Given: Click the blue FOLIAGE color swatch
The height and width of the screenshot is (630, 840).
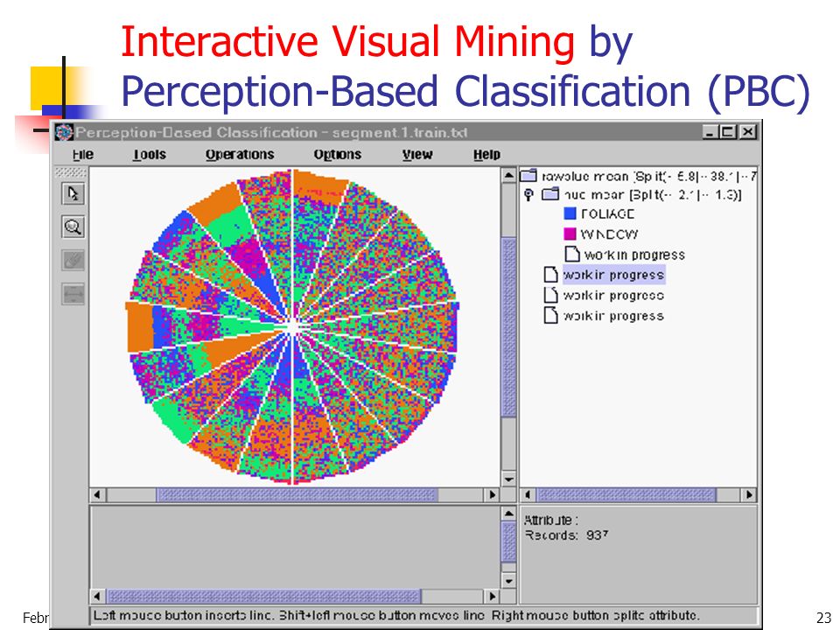Looking at the screenshot, I should click(570, 213).
